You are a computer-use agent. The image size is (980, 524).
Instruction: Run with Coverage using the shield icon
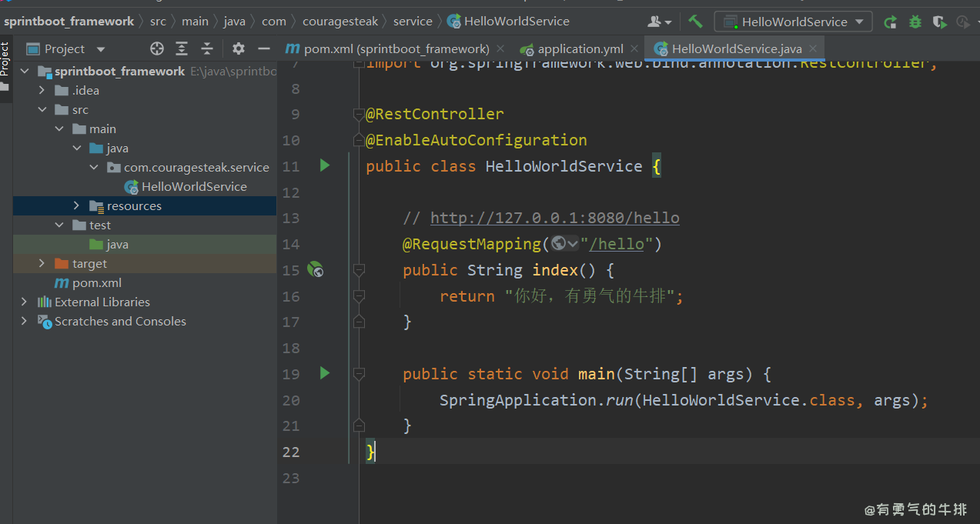[939, 22]
